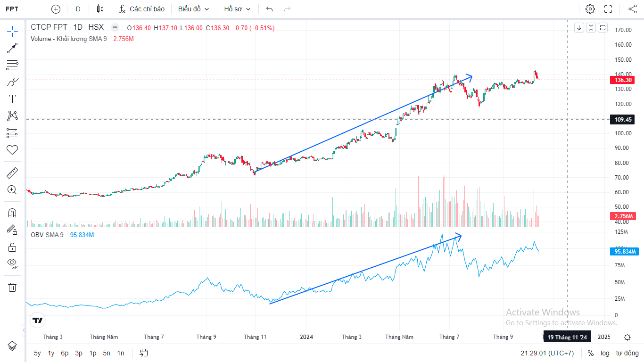Remove drawings with the trash icon
644x362 pixels.
(x=12, y=287)
